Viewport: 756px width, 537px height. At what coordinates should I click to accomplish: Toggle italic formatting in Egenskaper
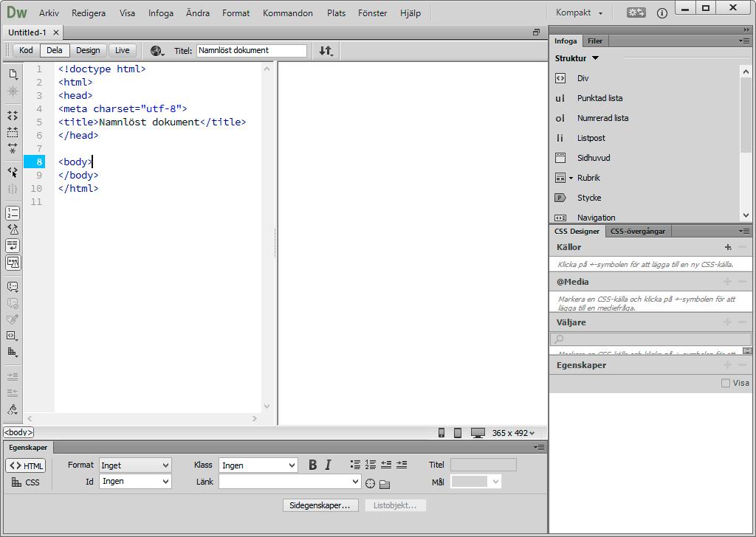[x=329, y=465]
